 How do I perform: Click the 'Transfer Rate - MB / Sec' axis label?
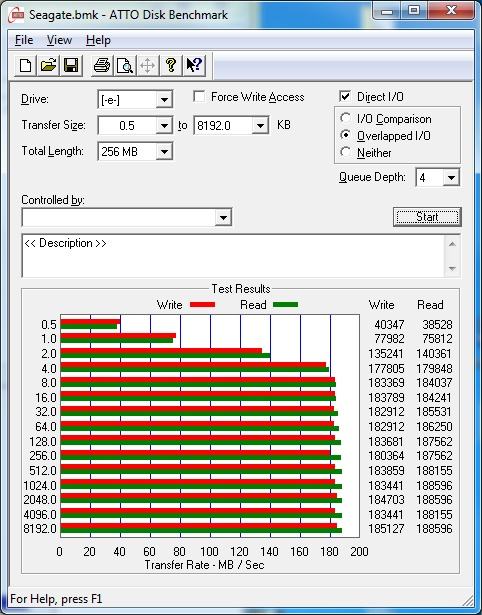[x=204, y=565]
